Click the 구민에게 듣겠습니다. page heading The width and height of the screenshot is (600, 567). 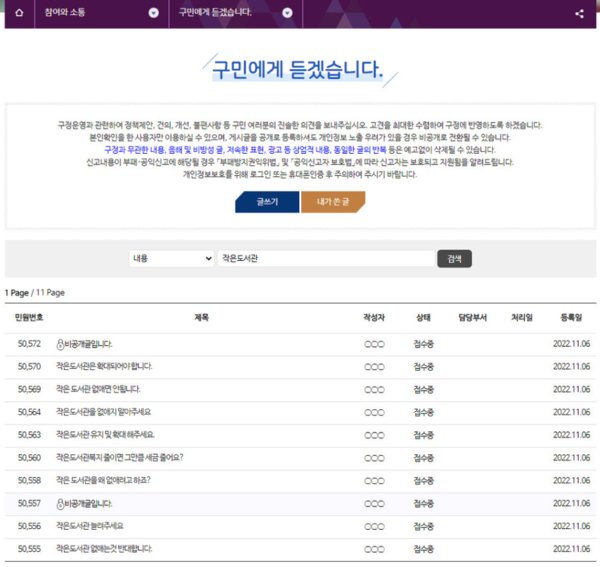pyautogui.click(x=297, y=69)
